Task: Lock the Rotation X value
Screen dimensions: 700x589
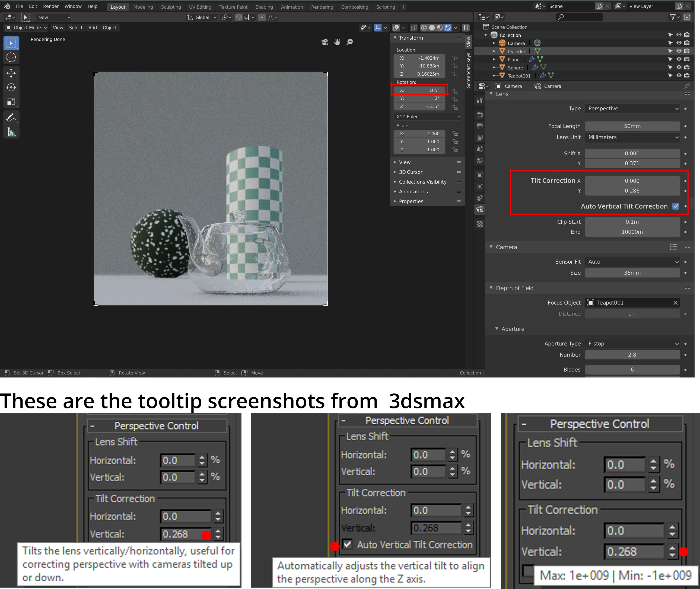Action: pyautogui.click(x=455, y=91)
